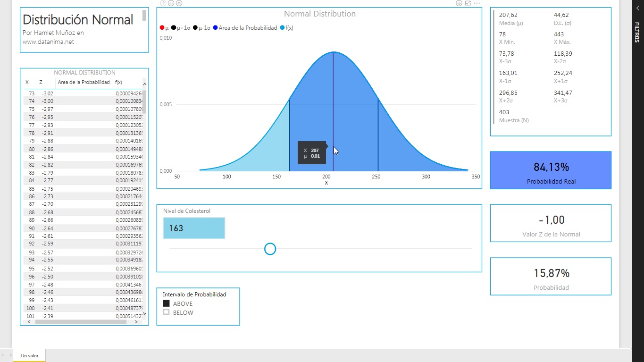Click the Nivel de Colesterol slider handle
Viewport: 644px width, 362px height.
point(270,249)
